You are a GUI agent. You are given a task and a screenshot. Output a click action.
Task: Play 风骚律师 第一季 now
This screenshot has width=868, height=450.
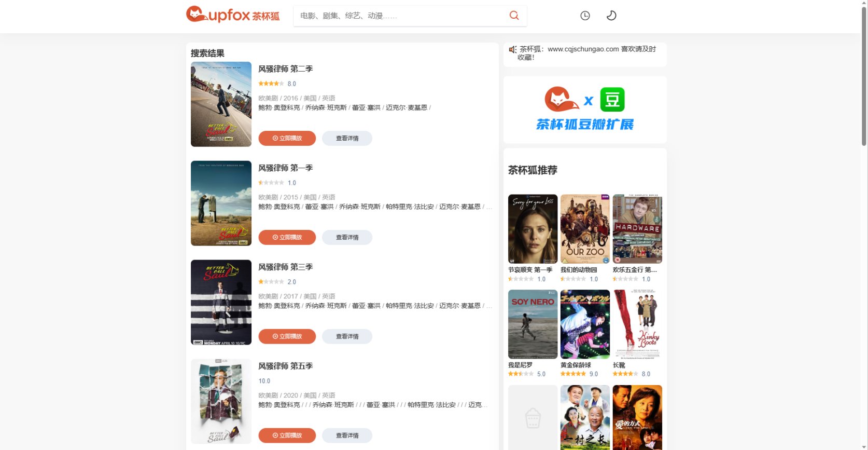pyautogui.click(x=287, y=237)
